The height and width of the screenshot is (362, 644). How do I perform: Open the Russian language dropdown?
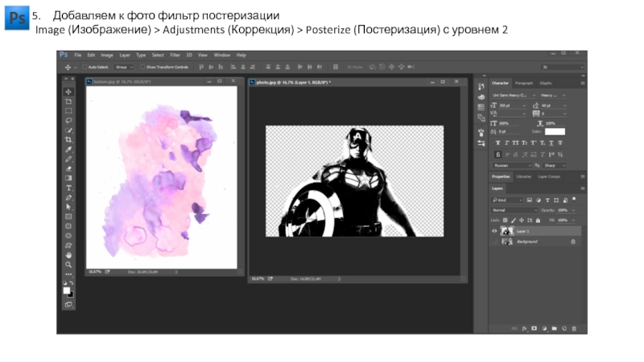click(512, 166)
